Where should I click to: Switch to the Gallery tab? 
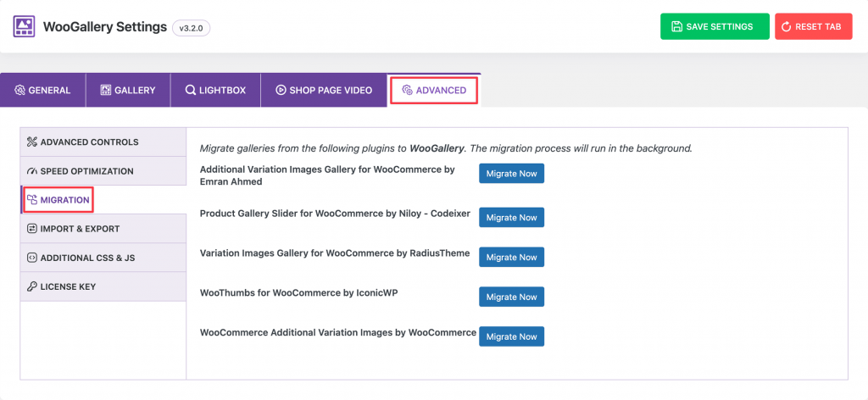[x=129, y=90]
